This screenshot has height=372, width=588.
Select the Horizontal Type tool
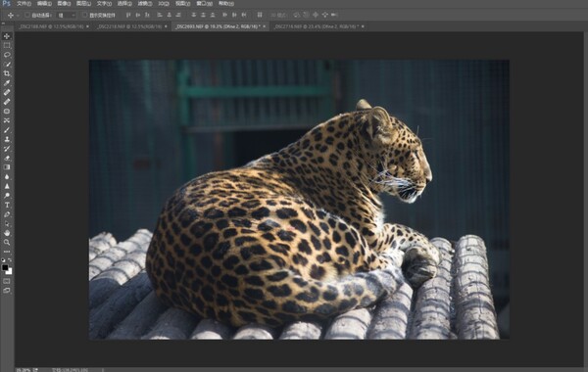(x=7, y=205)
